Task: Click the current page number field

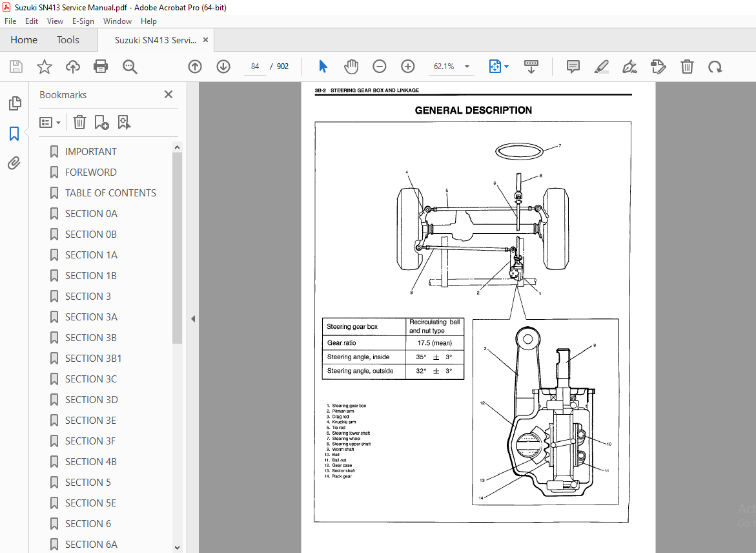Action: 255,67
